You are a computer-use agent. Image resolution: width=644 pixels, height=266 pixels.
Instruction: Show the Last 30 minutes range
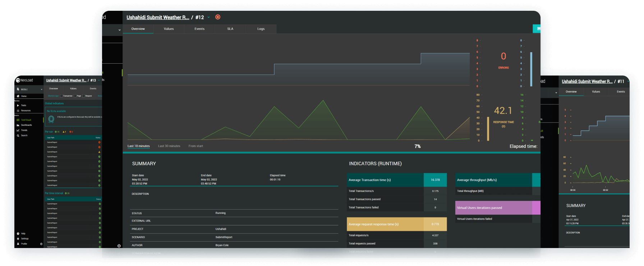point(169,146)
